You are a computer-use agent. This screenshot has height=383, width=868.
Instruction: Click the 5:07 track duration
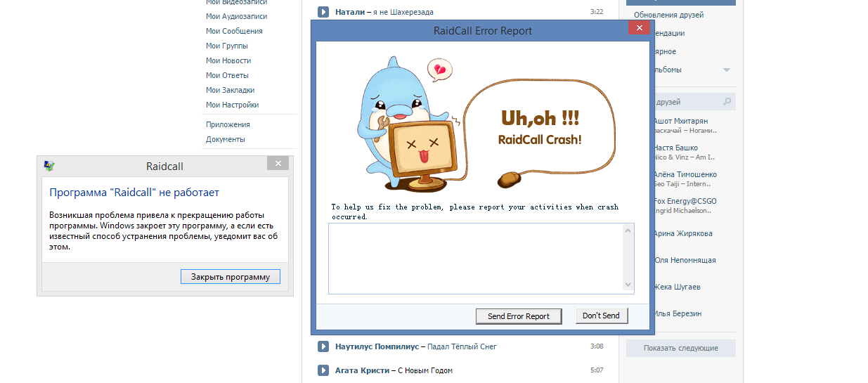[597, 370]
